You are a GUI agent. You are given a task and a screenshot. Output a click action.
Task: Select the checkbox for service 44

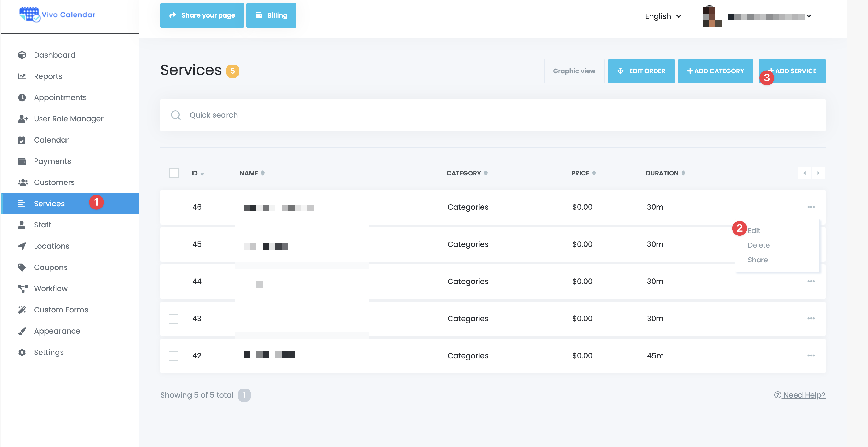[173, 282]
